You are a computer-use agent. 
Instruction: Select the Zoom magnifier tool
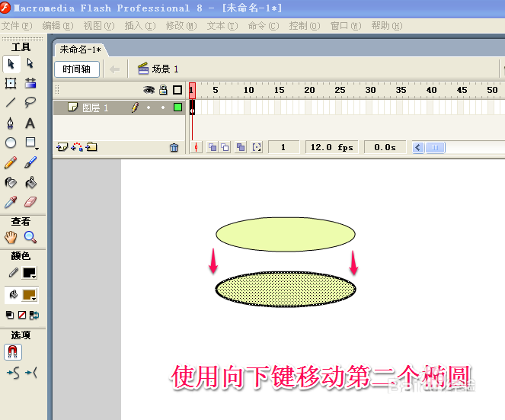coord(30,238)
